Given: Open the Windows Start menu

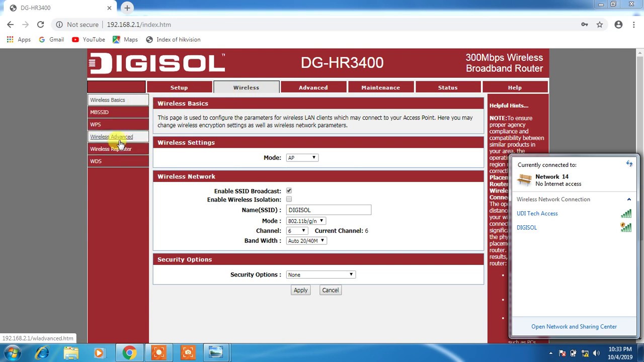Looking at the screenshot, I should tap(12, 353).
